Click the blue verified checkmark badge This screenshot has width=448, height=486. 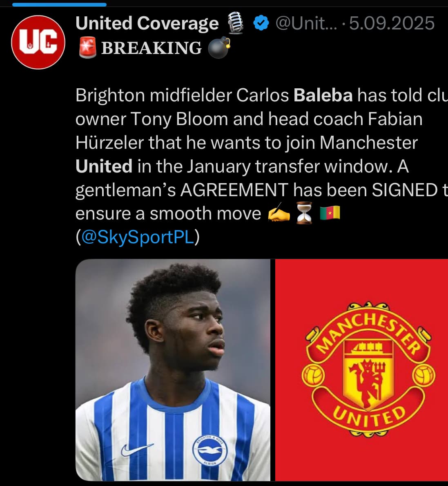pos(261,23)
